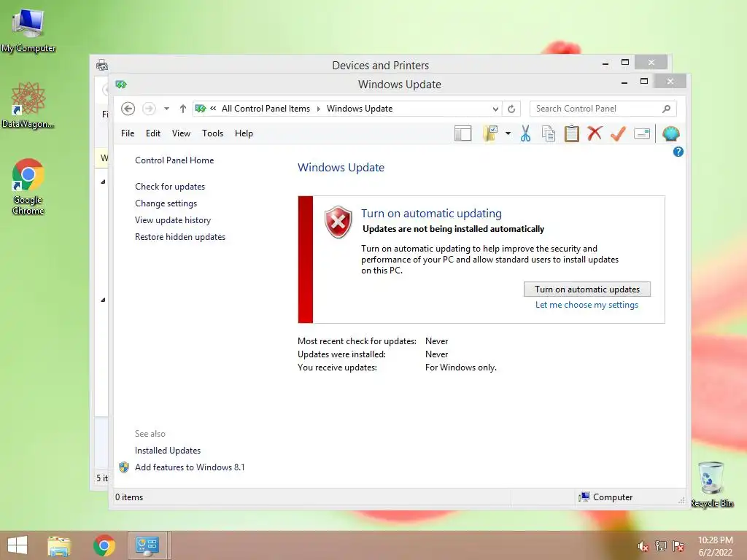The height and width of the screenshot is (560, 747).
Task: Click the Copy toolbar icon
Action: click(x=549, y=134)
